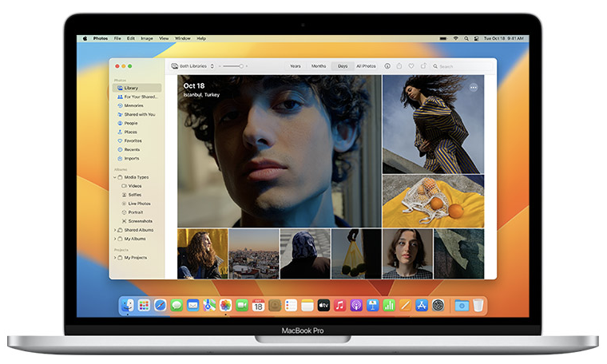Screen dimensions: 607x364
Task: Open Memories in the Photos sidebar
Action: (133, 105)
